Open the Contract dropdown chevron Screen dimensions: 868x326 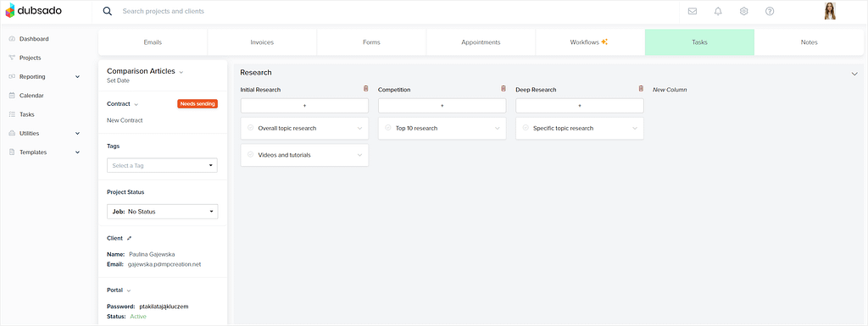[x=136, y=104]
